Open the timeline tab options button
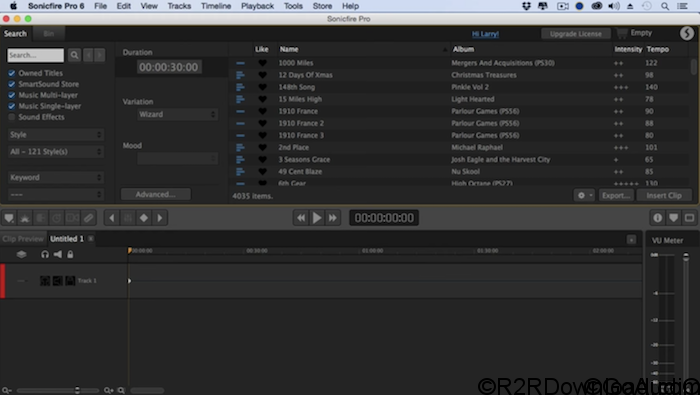 click(631, 240)
